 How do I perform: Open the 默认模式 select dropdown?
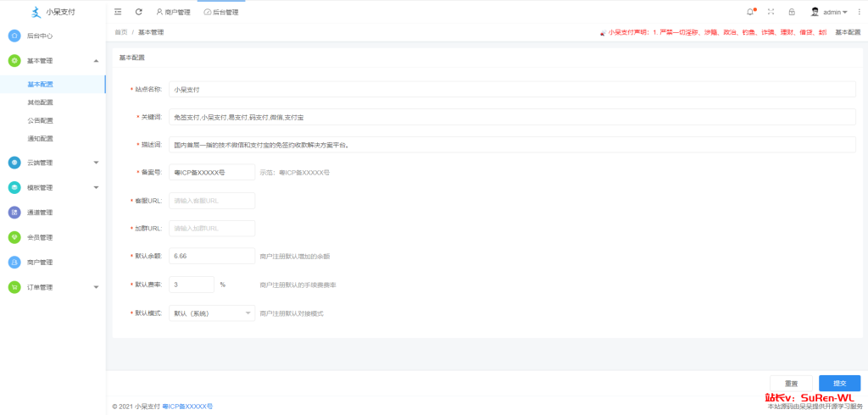pyautogui.click(x=212, y=313)
